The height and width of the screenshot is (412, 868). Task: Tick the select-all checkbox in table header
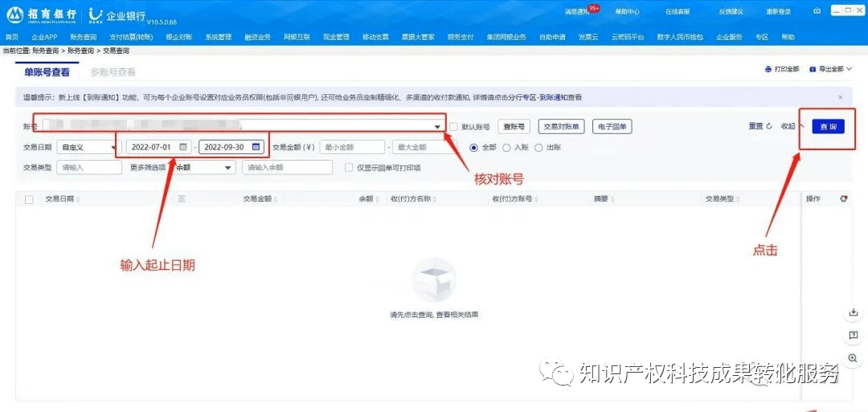coord(29,199)
